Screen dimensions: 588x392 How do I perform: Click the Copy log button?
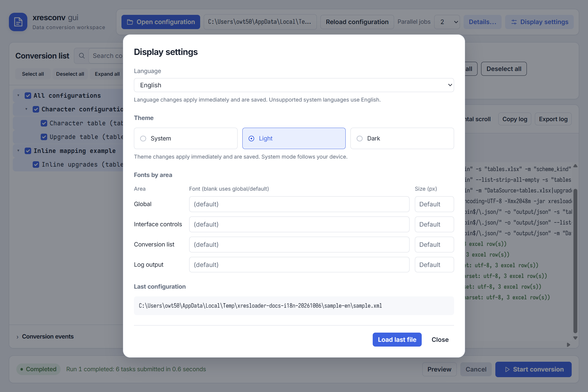(515, 119)
